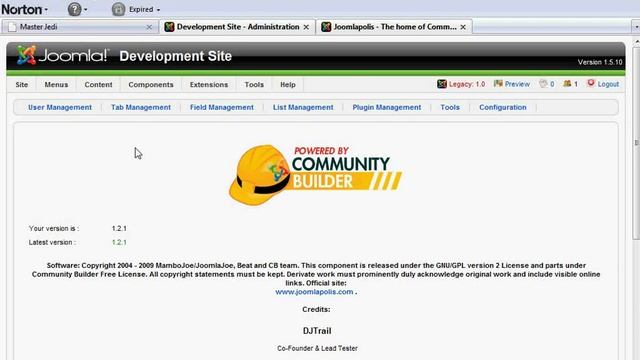The image size is (640, 360).
Task: Close the Joomlapolis tab
Action: (x=463, y=27)
